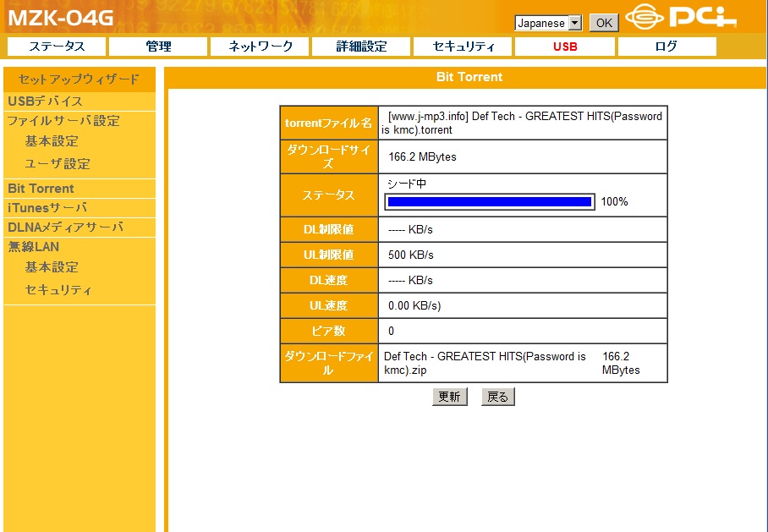Select ファイルサーバ設定 in the sidebar
The height and width of the screenshot is (532, 768).
[63, 120]
